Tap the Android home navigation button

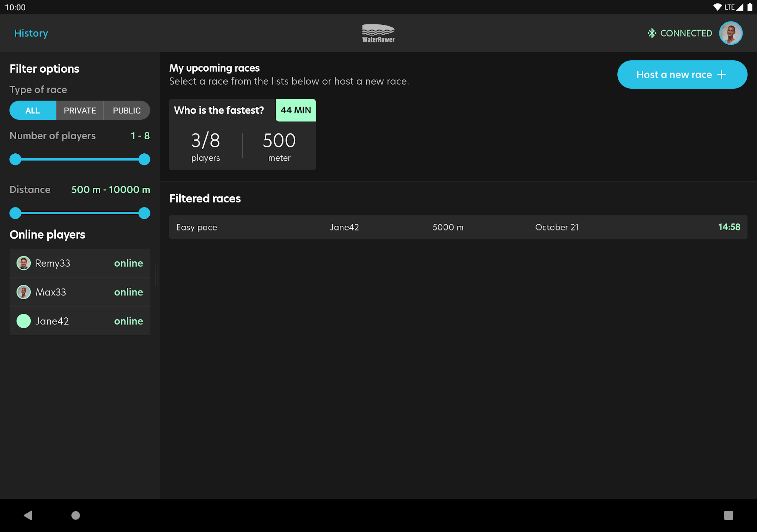click(x=75, y=515)
